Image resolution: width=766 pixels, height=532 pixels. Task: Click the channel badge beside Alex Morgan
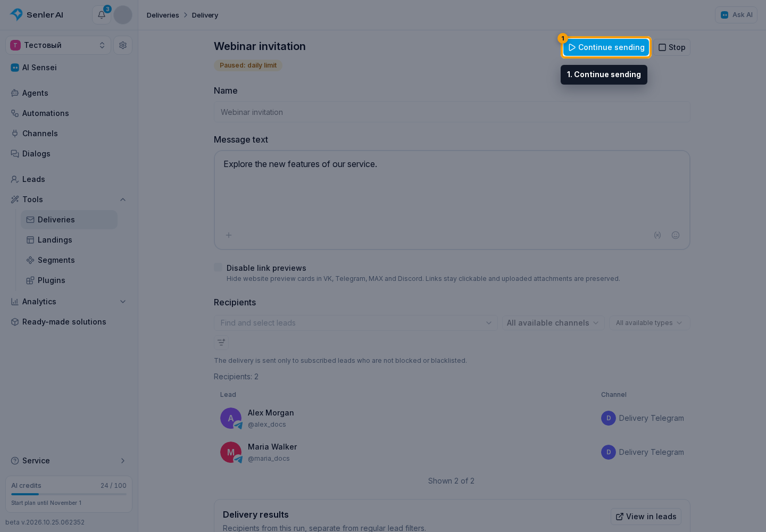[x=609, y=418]
